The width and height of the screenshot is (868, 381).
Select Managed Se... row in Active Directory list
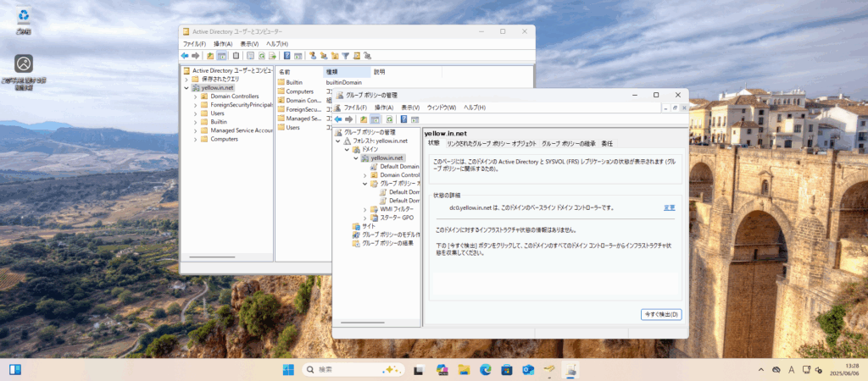[299, 119]
